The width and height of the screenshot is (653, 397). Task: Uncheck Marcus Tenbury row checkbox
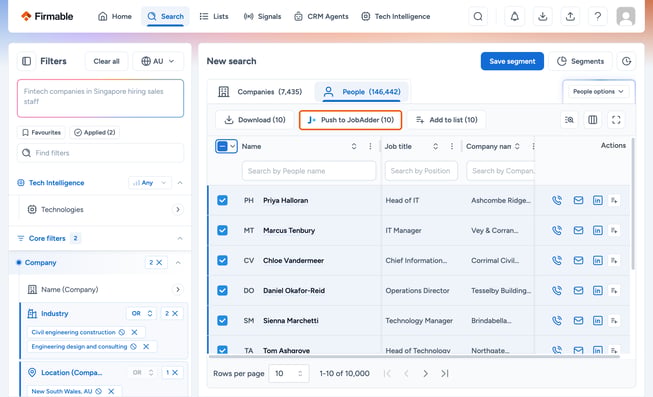tap(222, 230)
